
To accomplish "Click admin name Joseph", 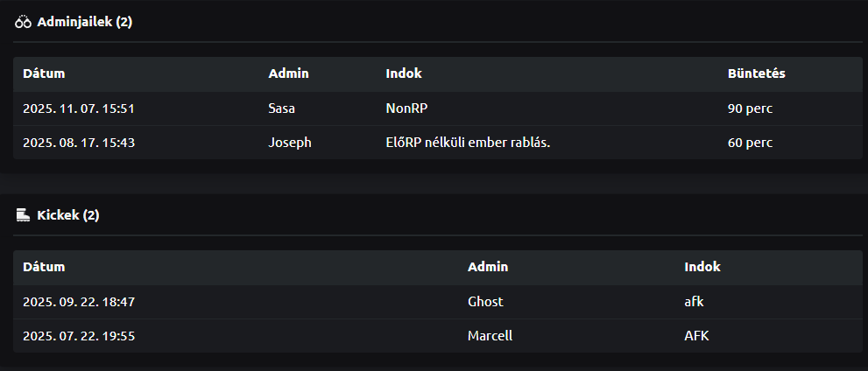I will pos(289,143).
